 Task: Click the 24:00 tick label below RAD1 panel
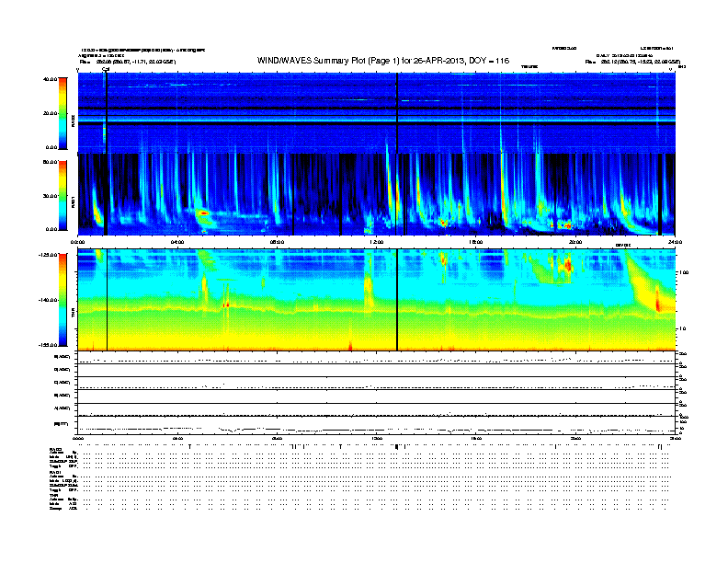[675, 242]
